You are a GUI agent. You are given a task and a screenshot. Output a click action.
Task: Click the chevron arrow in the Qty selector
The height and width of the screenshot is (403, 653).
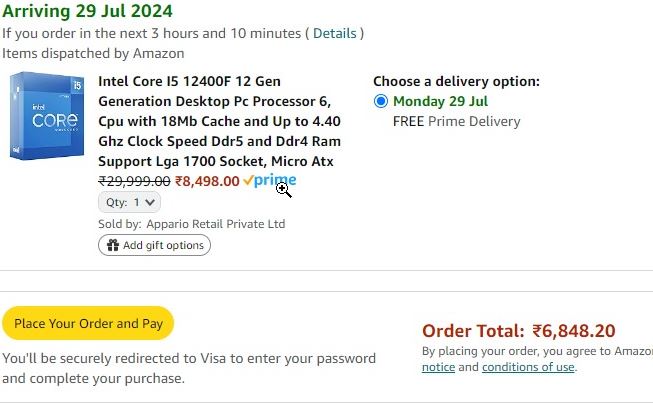point(150,202)
